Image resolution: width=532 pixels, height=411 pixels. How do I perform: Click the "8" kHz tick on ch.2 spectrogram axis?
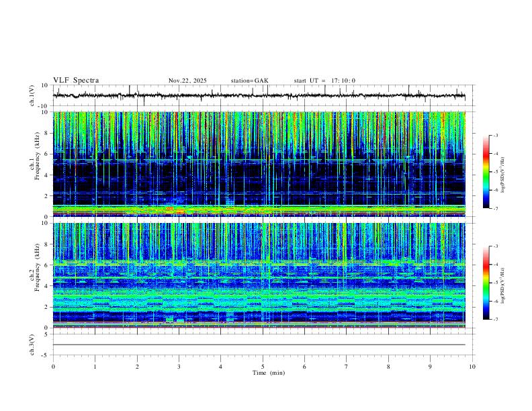tap(46, 244)
